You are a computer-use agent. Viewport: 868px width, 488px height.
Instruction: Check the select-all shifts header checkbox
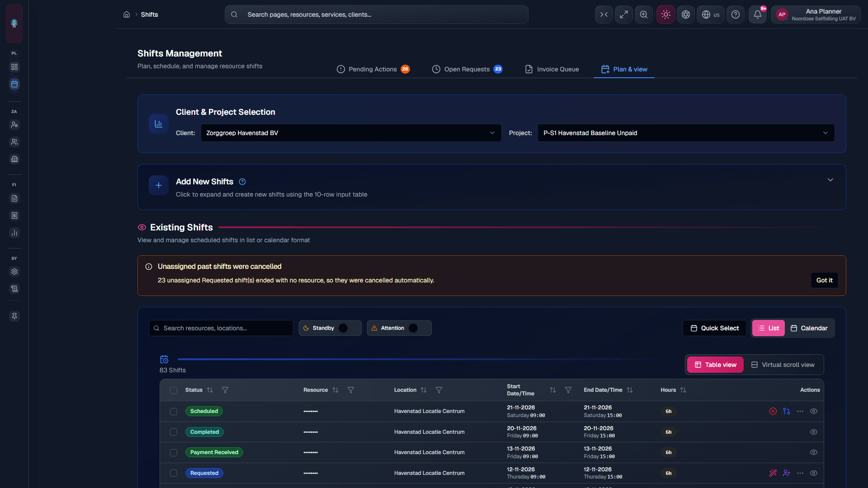tap(174, 390)
